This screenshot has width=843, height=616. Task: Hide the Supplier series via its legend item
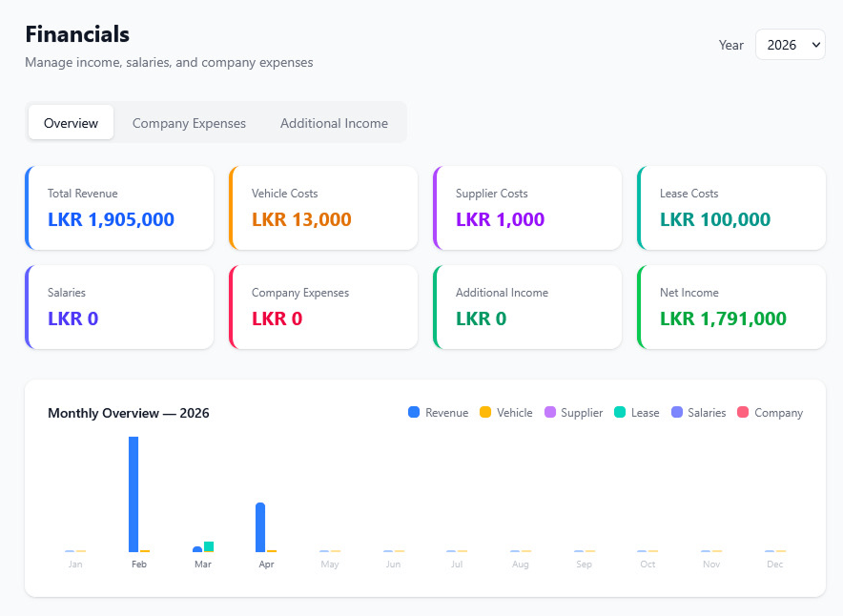tap(573, 412)
